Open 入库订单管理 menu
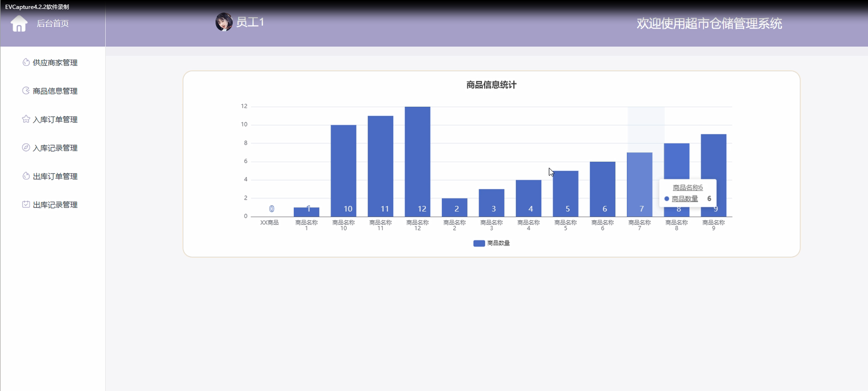868x391 pixels. tap(55, 119)
